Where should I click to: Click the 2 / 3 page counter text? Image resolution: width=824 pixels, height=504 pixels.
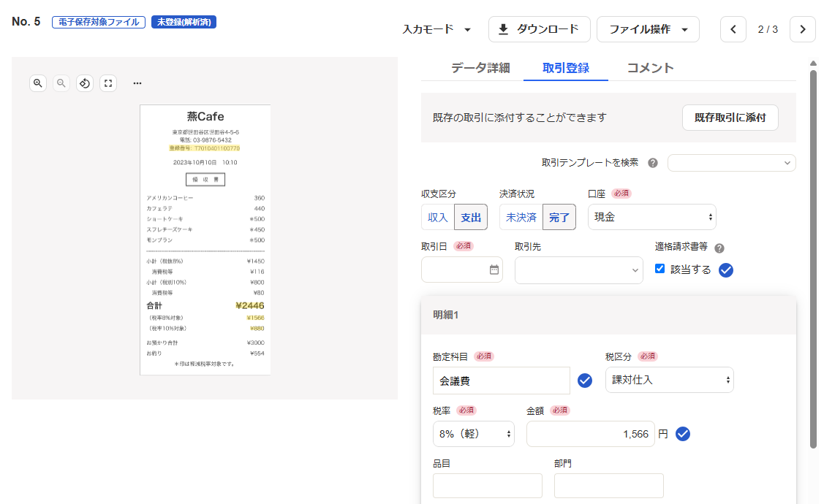768,29
